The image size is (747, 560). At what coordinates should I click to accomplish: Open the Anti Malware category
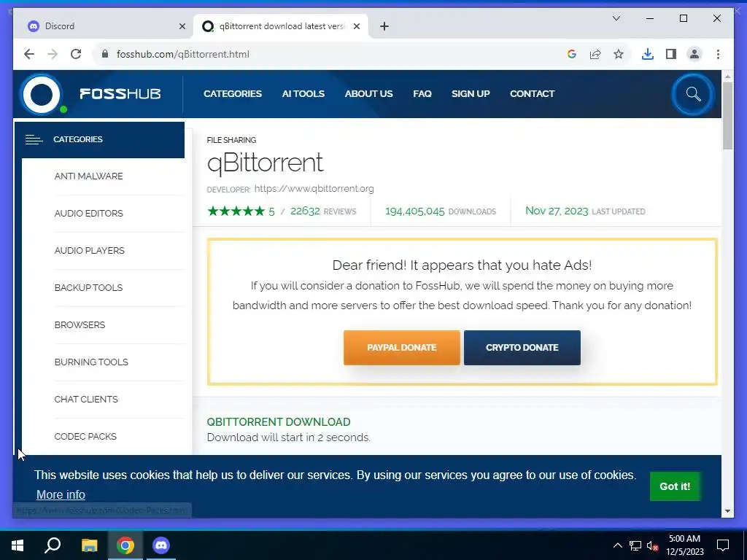[88, 176]
